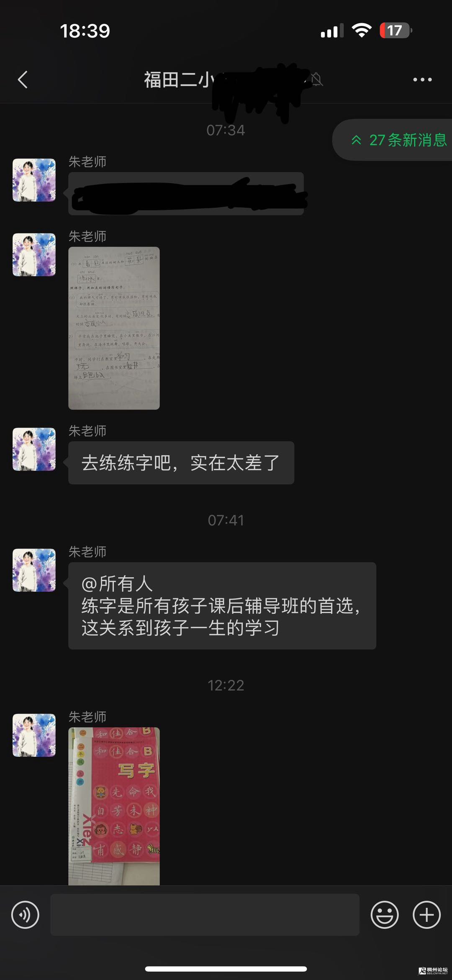Open the three-dot chat options menu
This screenshot has height=980, width=452.
point(422,80)
